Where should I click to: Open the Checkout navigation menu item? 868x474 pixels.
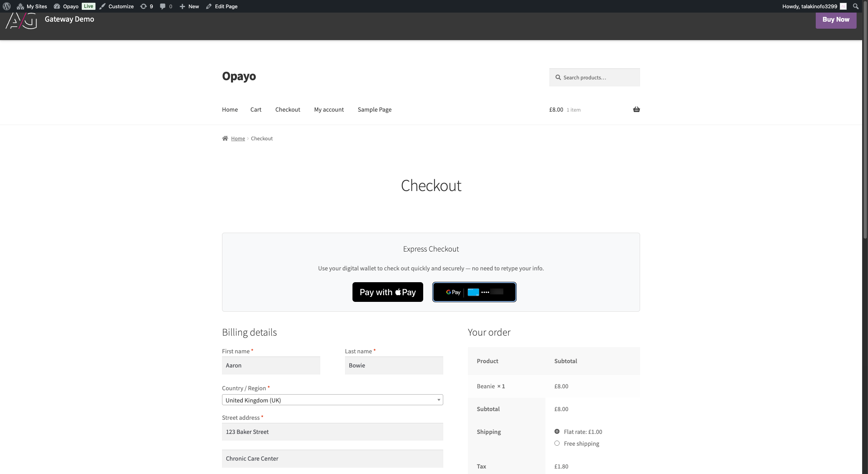pyautogui.click(x=288, y=110)
